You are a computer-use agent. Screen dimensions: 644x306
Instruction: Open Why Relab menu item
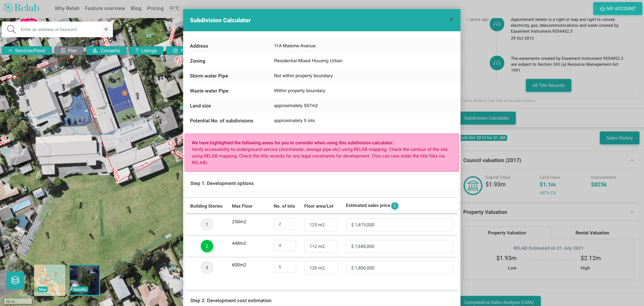coord(67,8)
